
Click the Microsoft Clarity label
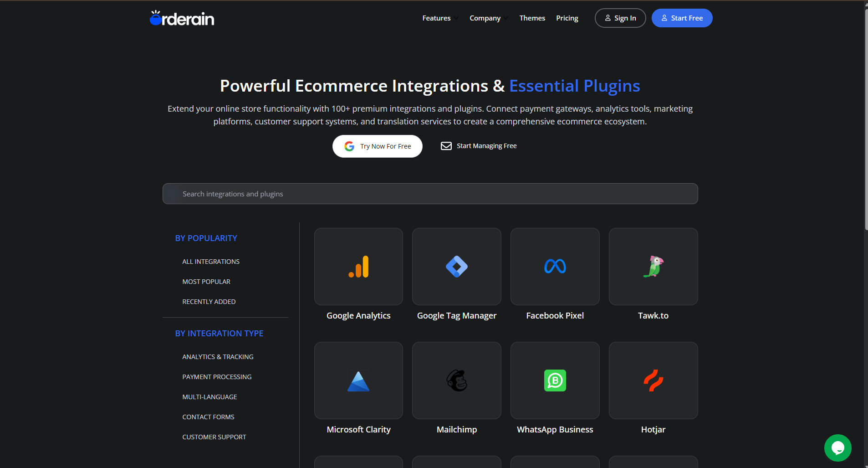pos(358,430)
